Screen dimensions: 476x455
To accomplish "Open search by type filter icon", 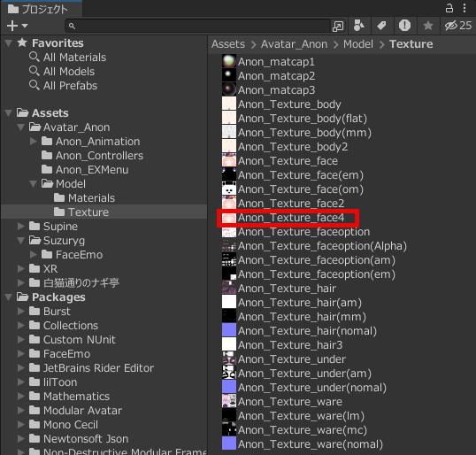I will click(x=360, y=26).
